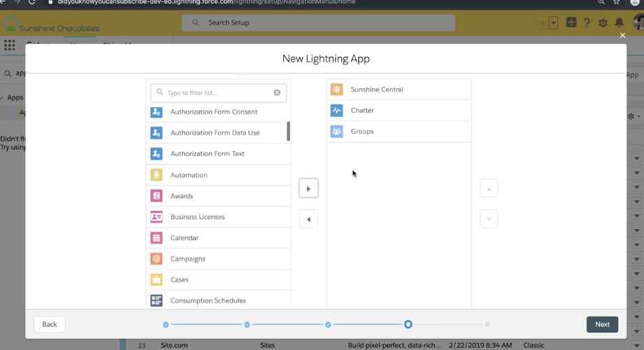Select the Authorization Form Consent icon
The height and width of the screenshot is (350, 644).
coord(156,112)
